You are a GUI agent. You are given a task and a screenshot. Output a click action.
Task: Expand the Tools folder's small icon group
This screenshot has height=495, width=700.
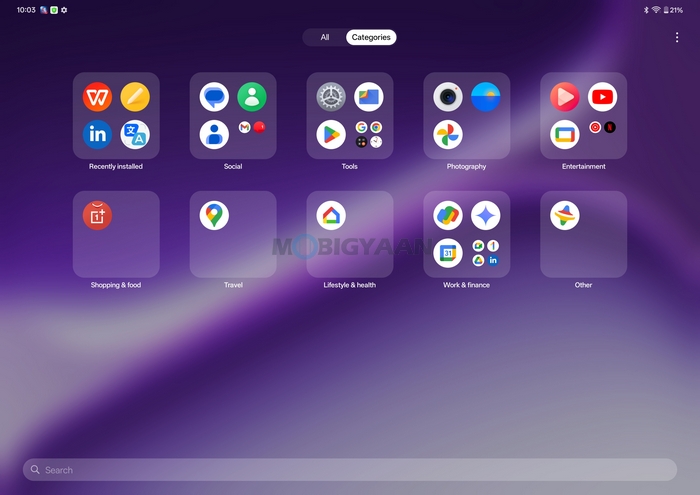[369, 134]
